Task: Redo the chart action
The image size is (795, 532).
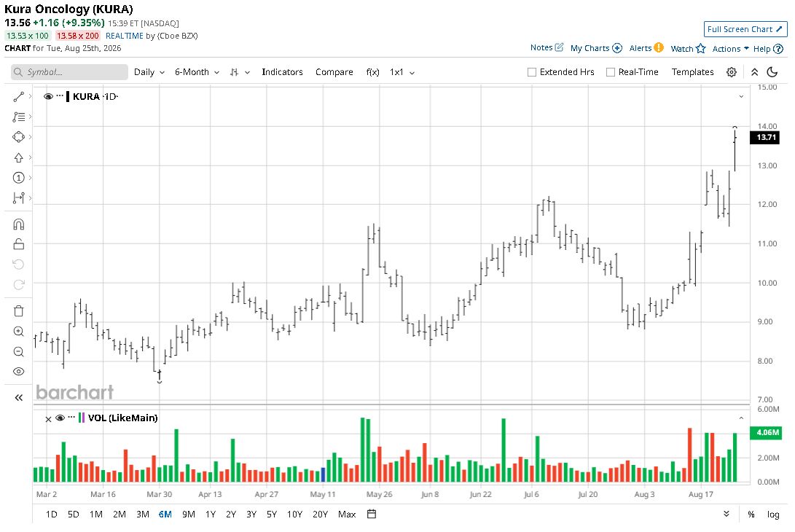Action: 19,284
